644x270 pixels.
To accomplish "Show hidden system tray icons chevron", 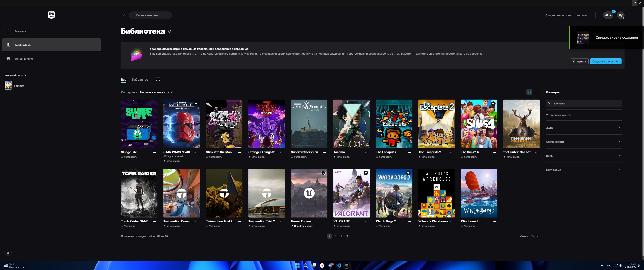I will click(x=602, y=265).
